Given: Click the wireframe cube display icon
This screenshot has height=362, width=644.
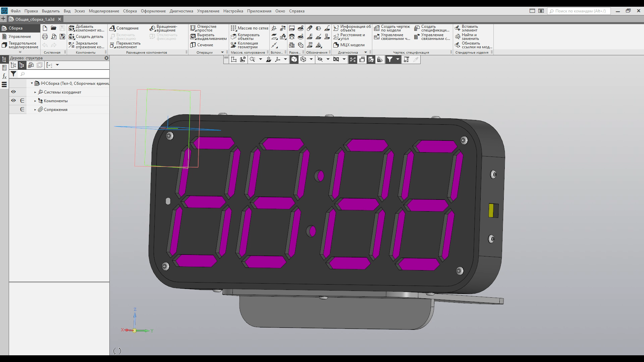Looking at the screenshot, I should 303,59.
